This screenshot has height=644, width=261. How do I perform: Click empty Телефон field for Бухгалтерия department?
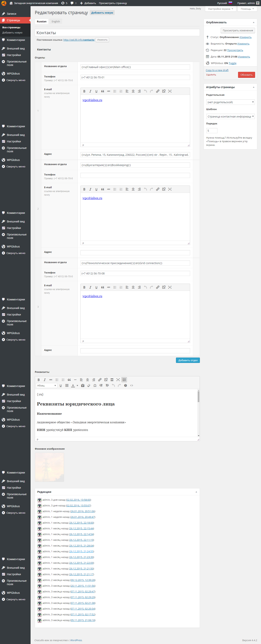[135, 175]
